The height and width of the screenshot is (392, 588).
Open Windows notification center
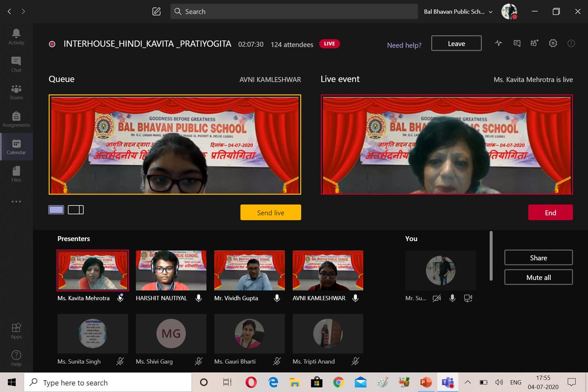coord(571,382)
